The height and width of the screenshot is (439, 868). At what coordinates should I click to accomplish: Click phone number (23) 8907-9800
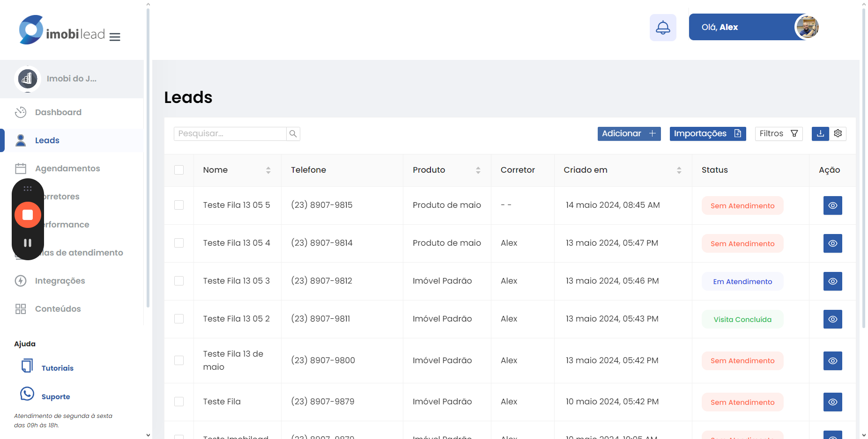(x=323, y=360)
